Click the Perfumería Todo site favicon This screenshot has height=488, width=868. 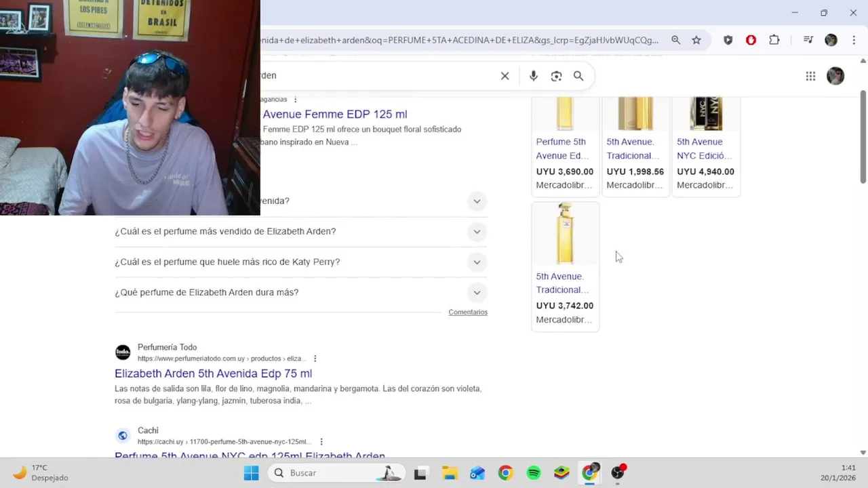[x=123, y=352]
